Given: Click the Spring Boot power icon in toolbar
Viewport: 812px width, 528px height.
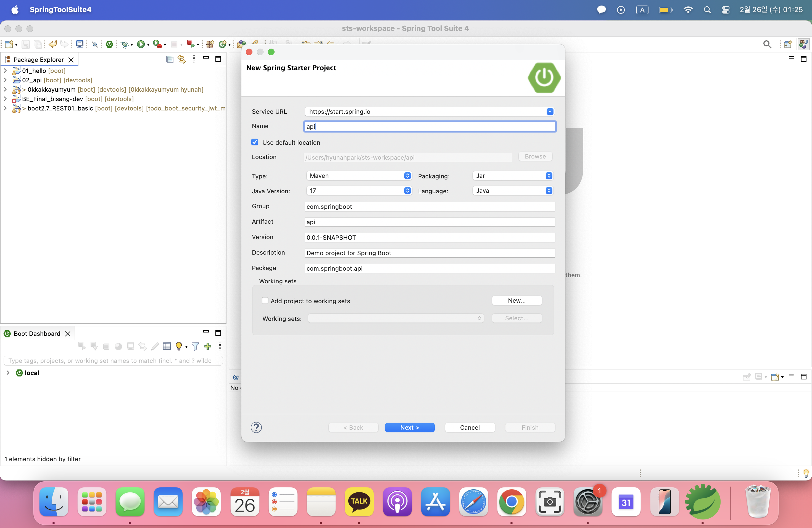Looking at the screenshot, I should (110, 44).
